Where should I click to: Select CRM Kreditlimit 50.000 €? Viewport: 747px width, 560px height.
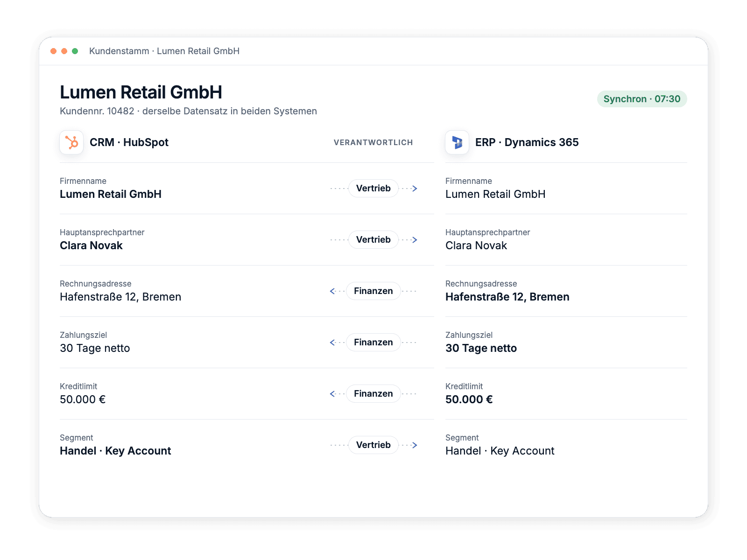pyautogui.click(x=83, y=399)
